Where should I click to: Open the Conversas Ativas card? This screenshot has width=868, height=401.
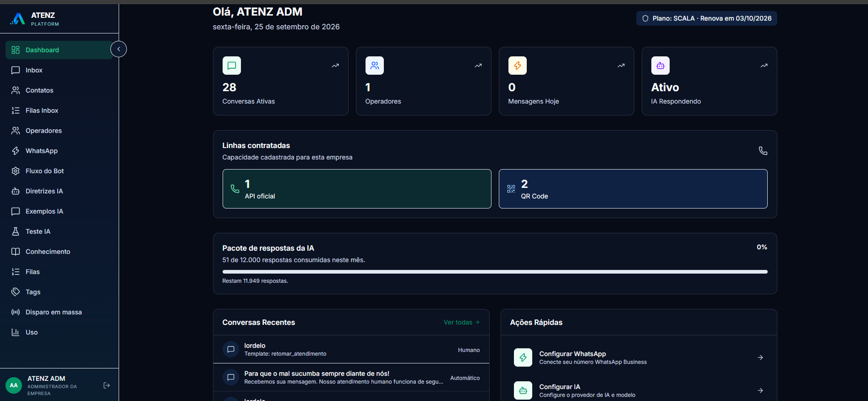[280, 81]
